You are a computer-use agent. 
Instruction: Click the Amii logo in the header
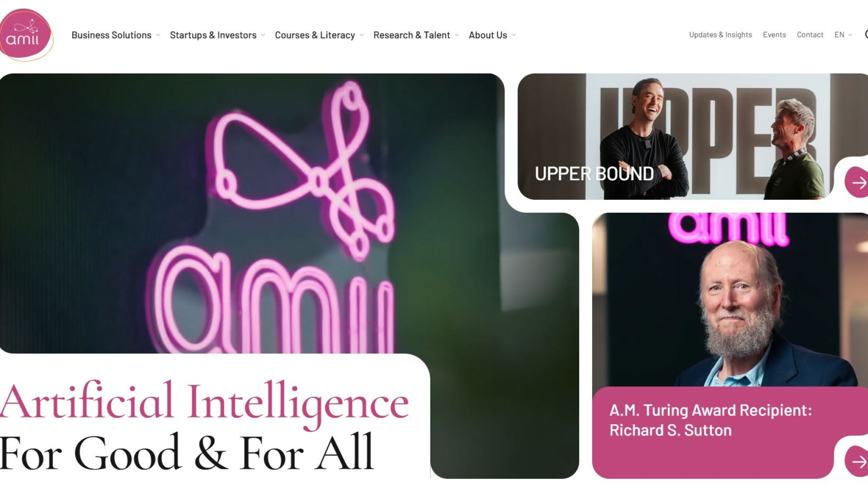[26, 35]
